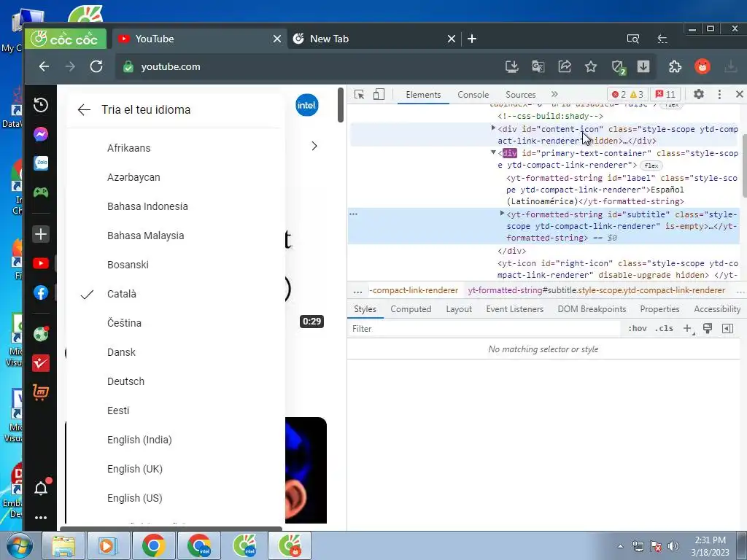Open Messenger from the browser sidebar
The height and width of the screenshot is (560, 747).
pos(41,134)
